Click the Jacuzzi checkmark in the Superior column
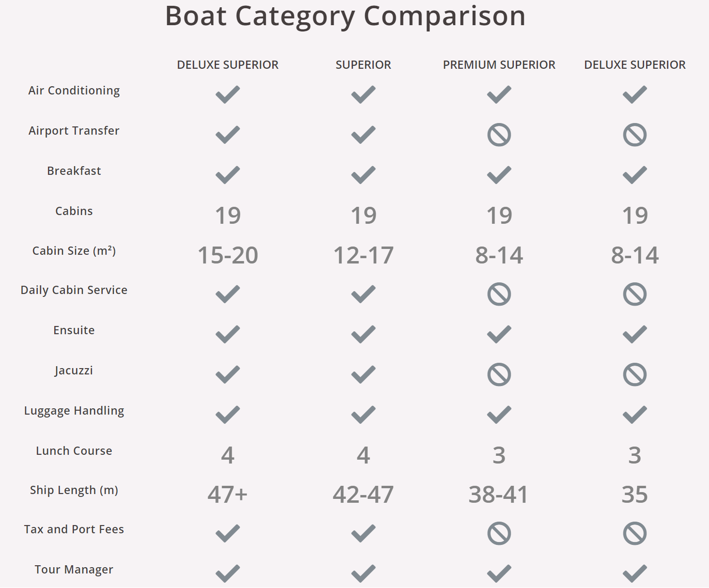This screenshot has height=588, width=709. (363, 374)
